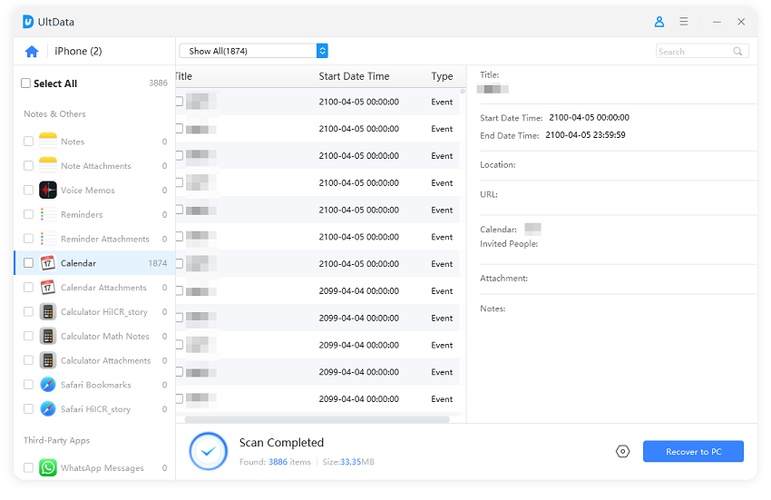Viewport: 771px width, 500px height.
Task: Tick the Voice Memos checkbox
Action: click(x=29, y=190)
